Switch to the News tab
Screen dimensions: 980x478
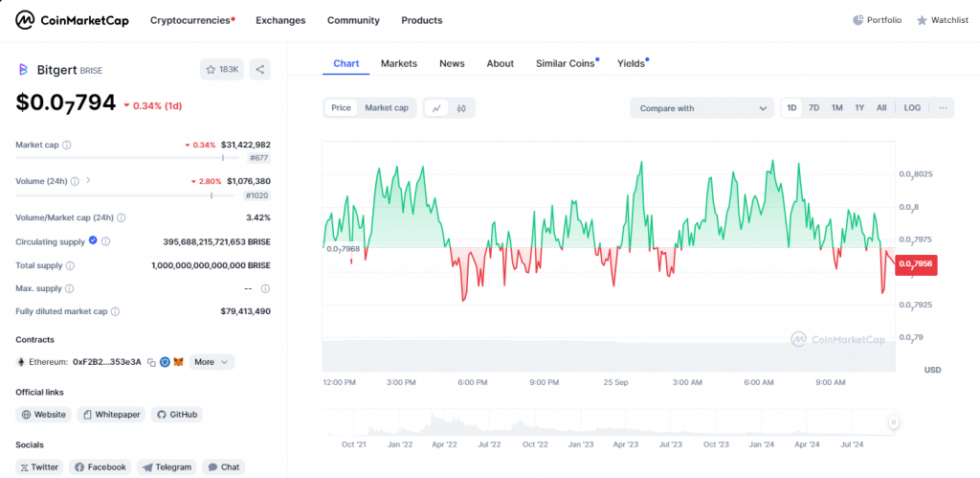452,63
